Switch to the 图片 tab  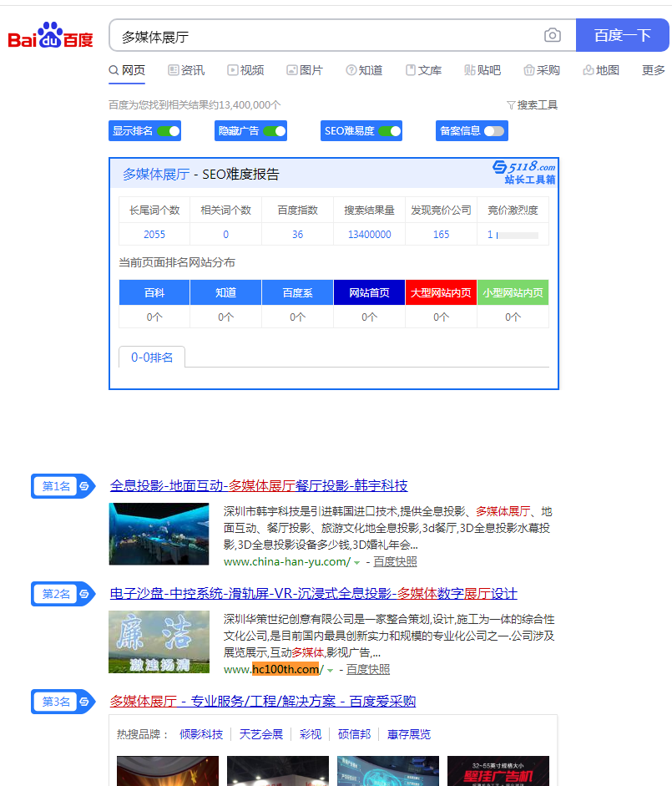[305, 70]
